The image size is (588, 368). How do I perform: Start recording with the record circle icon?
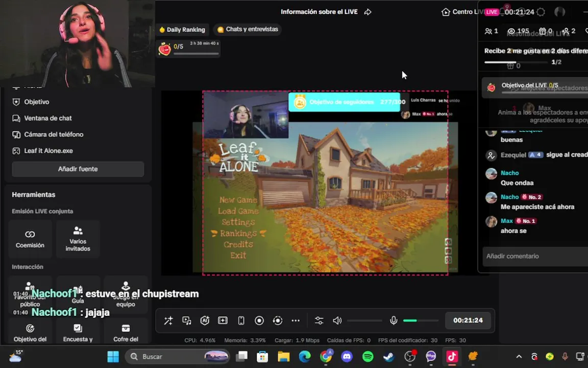point(259,320)
